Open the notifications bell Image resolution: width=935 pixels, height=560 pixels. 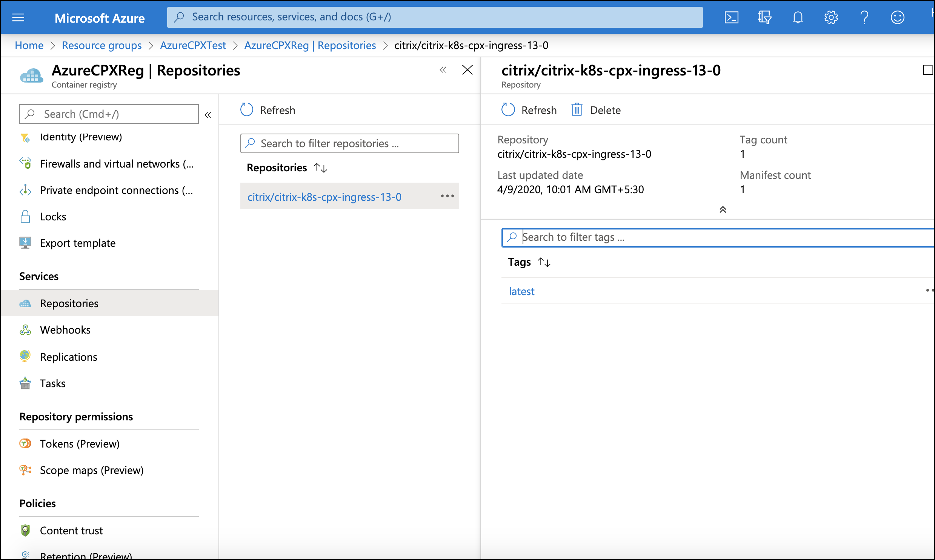click(x=798, y=17)
